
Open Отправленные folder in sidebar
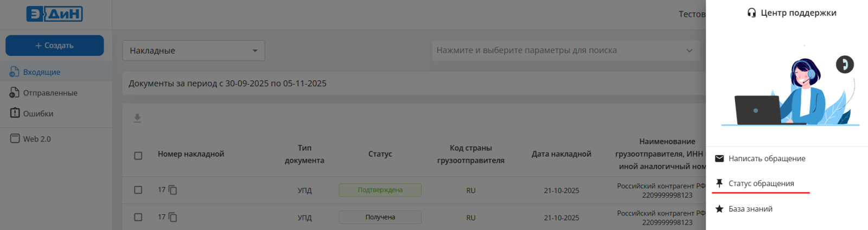pos(50,93)
